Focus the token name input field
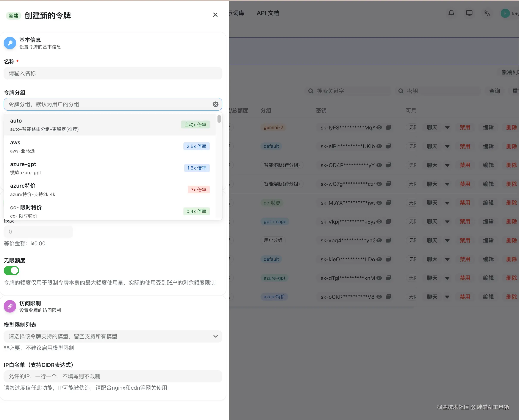The height and width of the screenshot is (420, 519). [x=113, y=73]
